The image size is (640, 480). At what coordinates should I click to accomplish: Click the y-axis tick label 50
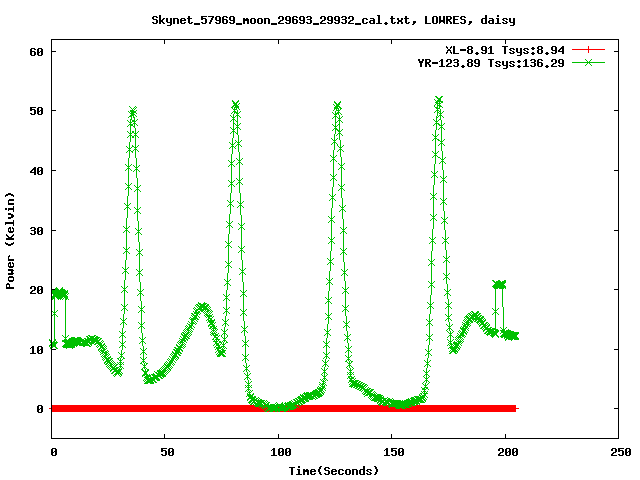click(36, 111)
